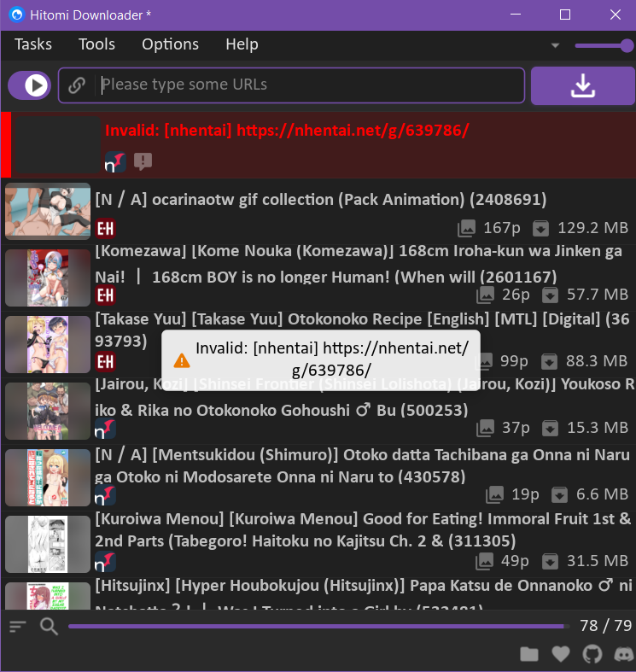Click the '99p' page count

[x=514, y=361]
